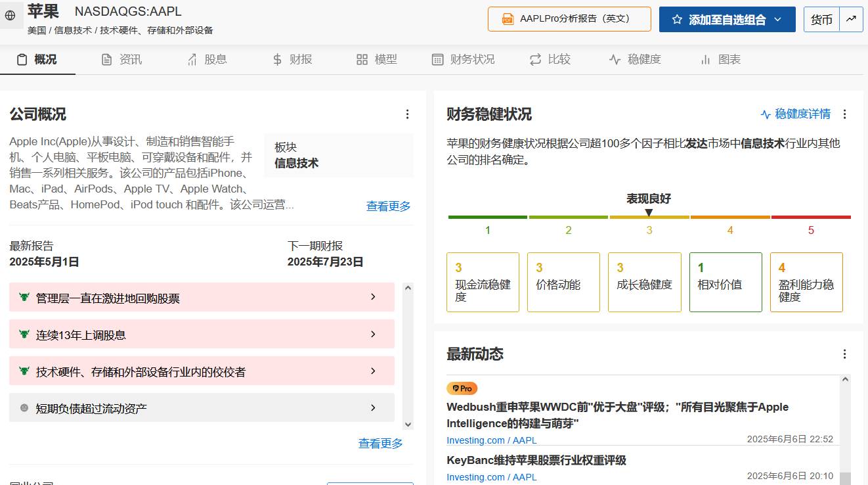
Task: Select the 成长稳健度 score card
Action: click(644, 282)
